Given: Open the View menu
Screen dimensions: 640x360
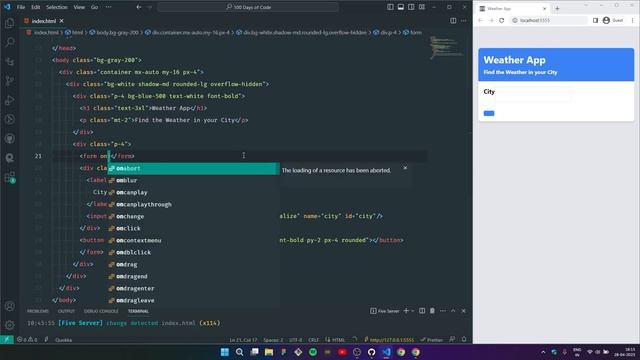Looking at the screenshot, I should (x=79, y=7).
